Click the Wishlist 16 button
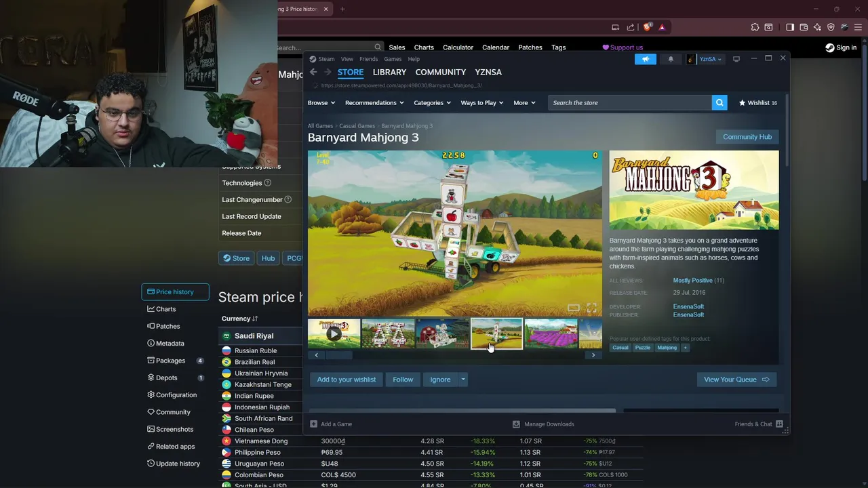 point(758,102)
